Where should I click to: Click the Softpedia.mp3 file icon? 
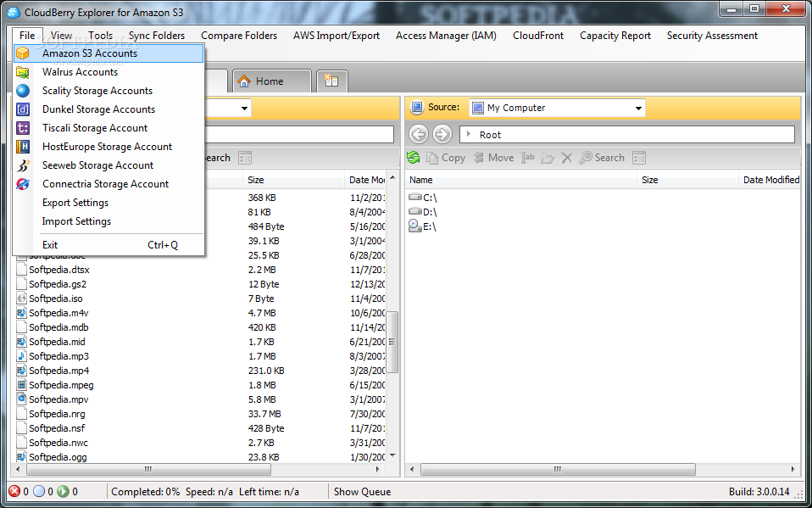point(21,356)
